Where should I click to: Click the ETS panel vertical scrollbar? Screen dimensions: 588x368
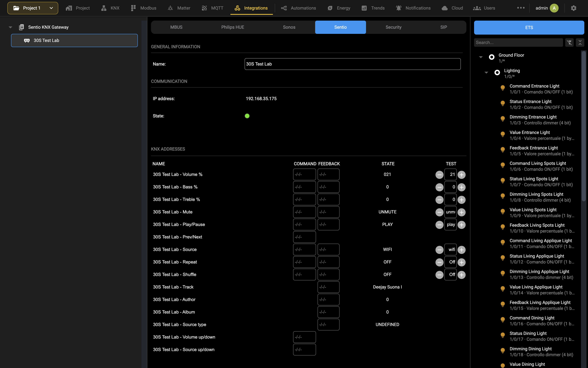tap(583, 126)
